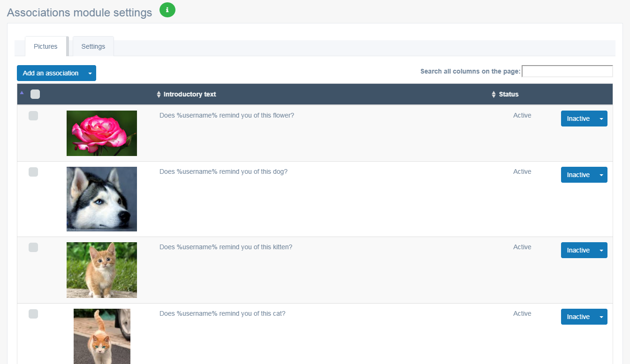Click the Active status in the cat row
630x364 pixels.
(x=522, y=313)
